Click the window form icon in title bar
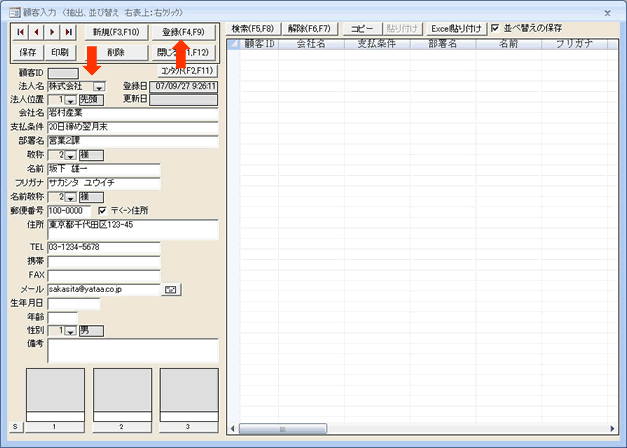 click(14, 13)
